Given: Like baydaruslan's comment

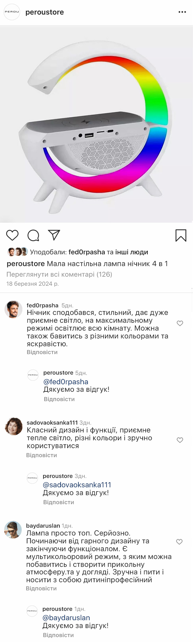Looking at the screenshot, I should [179, 542].
